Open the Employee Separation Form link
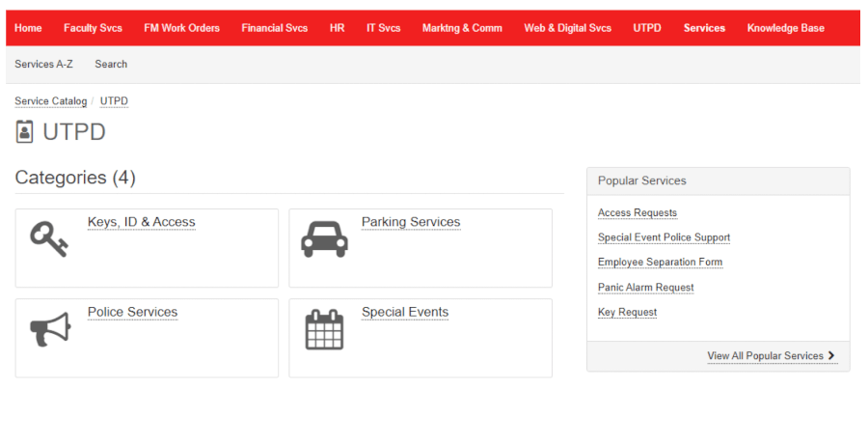 [x=660, y=263]
